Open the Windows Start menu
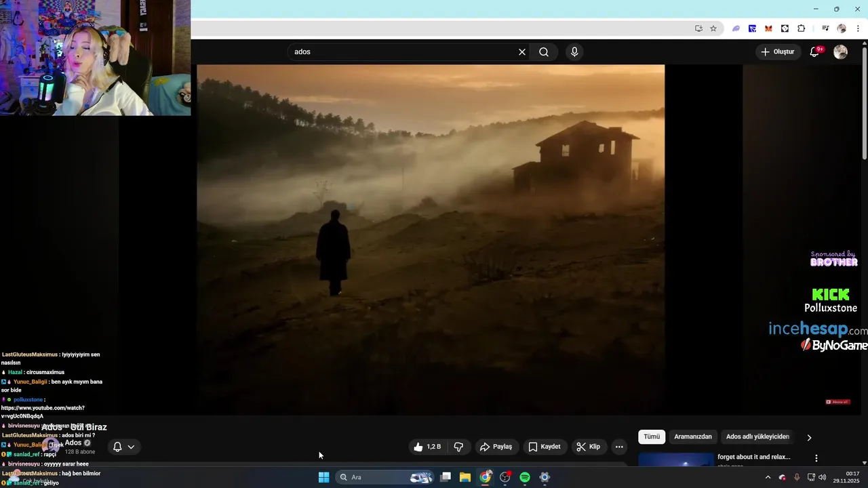Viewport: 868px width, 488px height. [323, 477]
